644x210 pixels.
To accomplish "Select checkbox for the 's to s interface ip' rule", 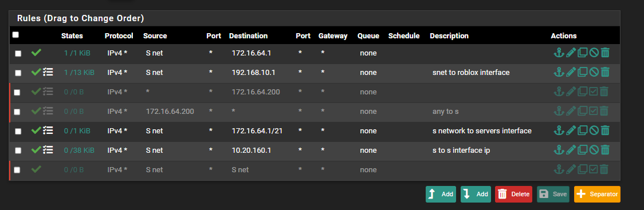I will tap(18, 150).
